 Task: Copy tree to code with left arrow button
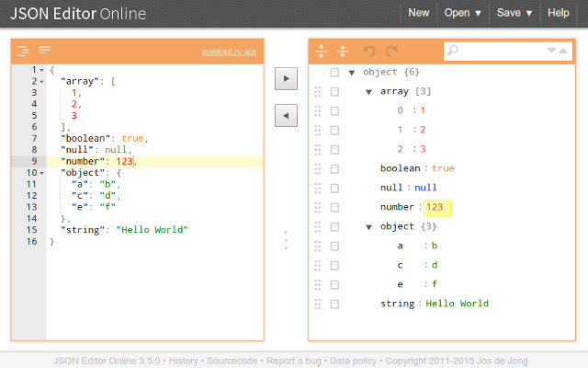[286, 116]
